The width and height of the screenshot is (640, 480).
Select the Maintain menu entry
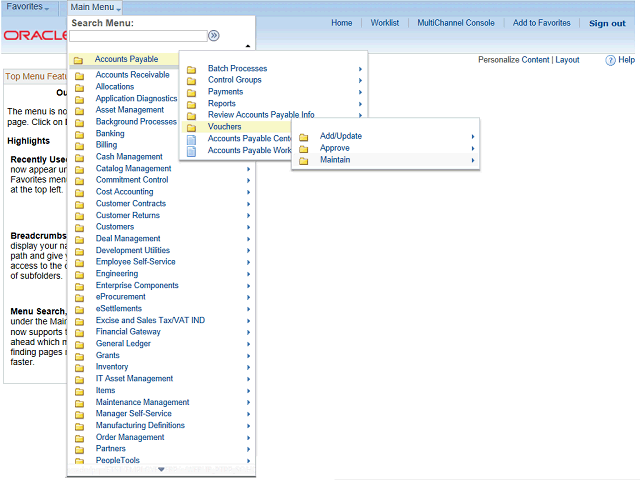(335, 160)
